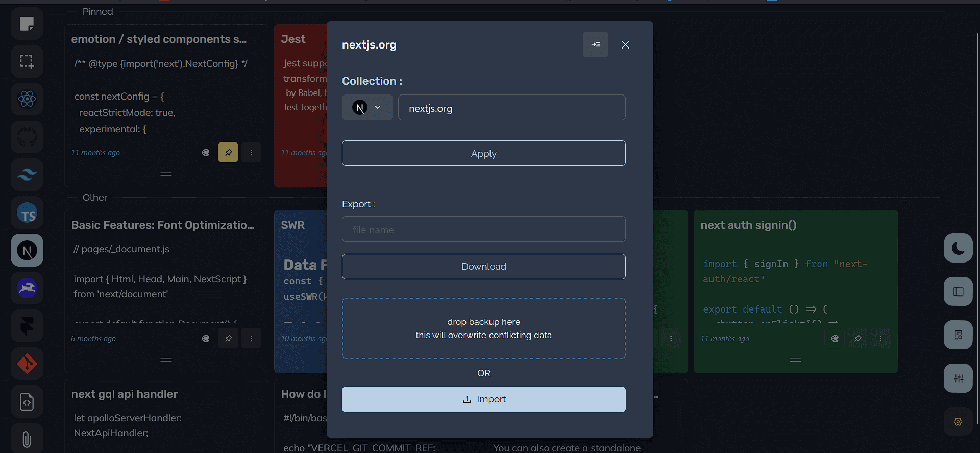Open the Tailwind collection in sidebar
The height and width of the screenshot is (453, 980).
pos(27,175)
